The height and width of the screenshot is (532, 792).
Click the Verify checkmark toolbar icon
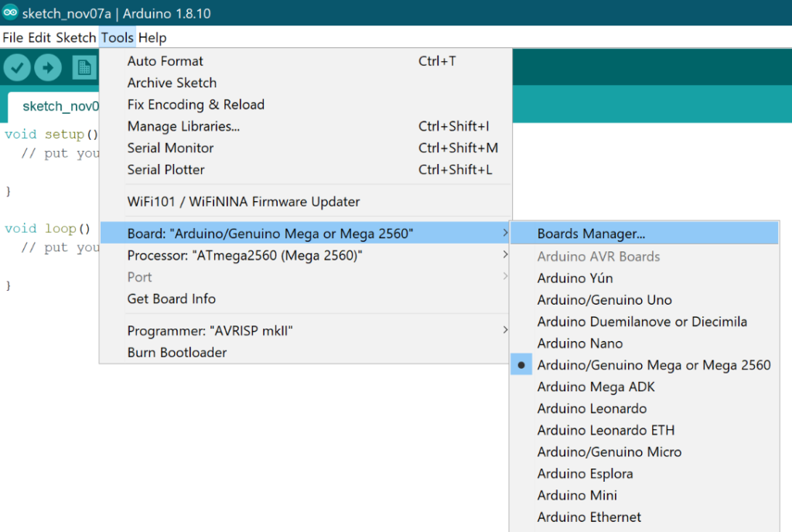tap(17, 67)
